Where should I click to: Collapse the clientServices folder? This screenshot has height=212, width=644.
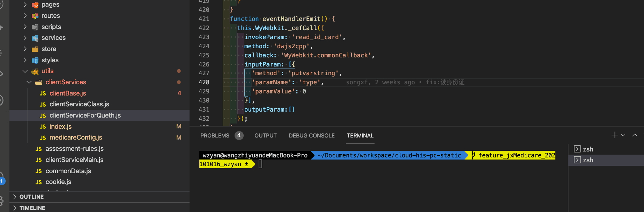(29, 82)
